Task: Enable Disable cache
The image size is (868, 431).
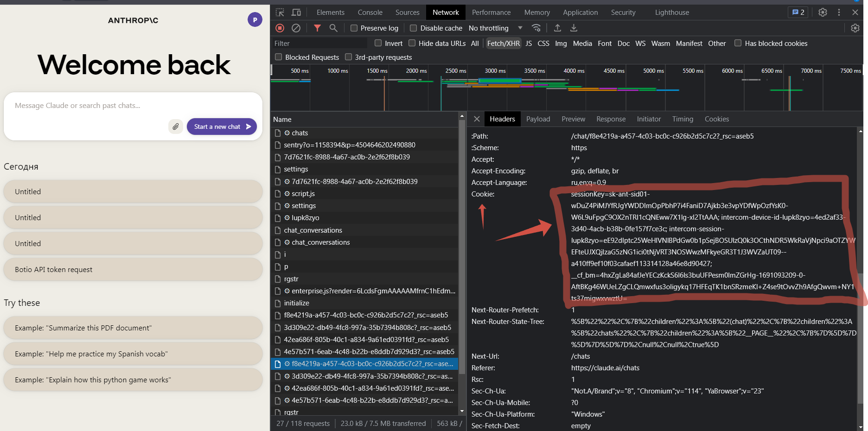Action: click(x=413, y=28)
